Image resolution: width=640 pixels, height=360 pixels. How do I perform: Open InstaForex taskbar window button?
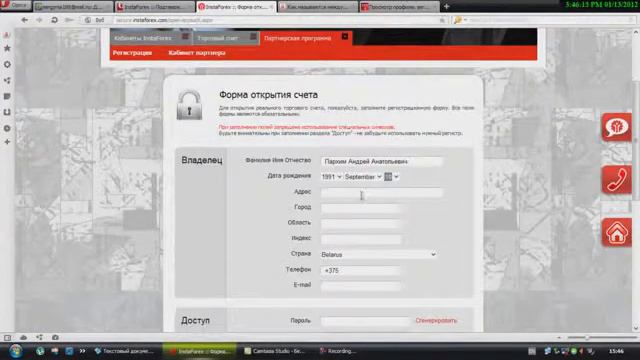200,351
